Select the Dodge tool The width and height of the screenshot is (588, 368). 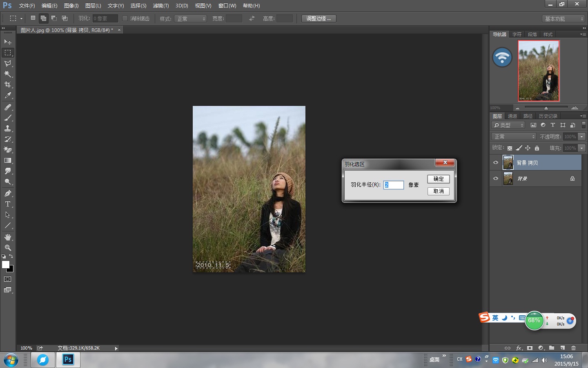point(8,182)
